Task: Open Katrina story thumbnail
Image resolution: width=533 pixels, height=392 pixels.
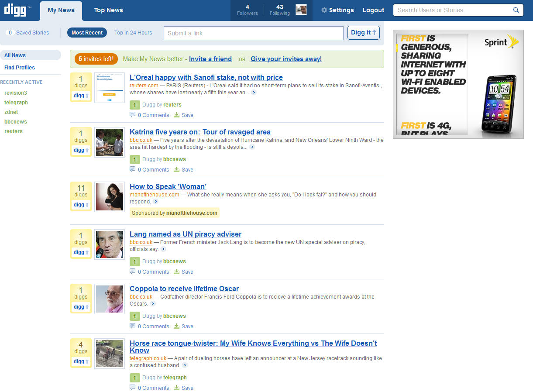Action: click(x=110, y=142)
